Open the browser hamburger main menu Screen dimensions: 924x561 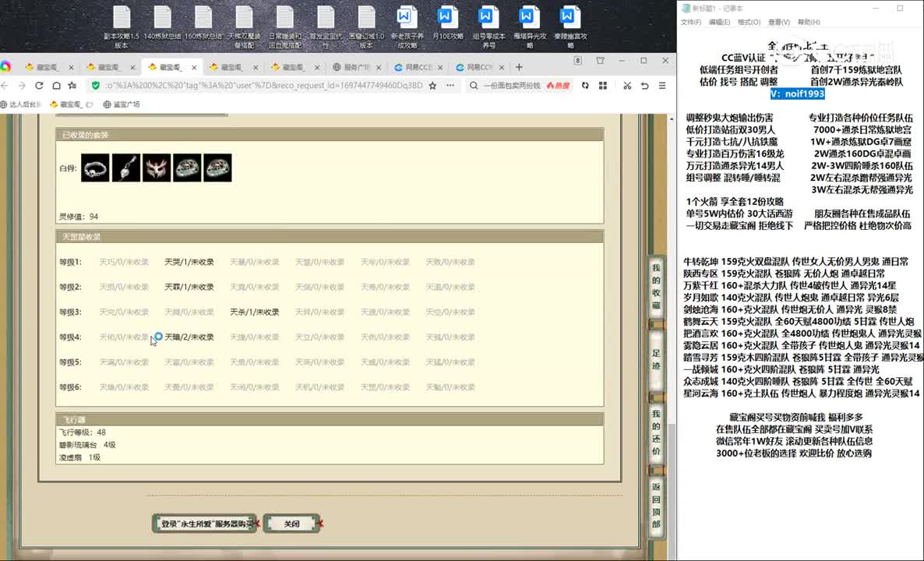tap(662, 86)
